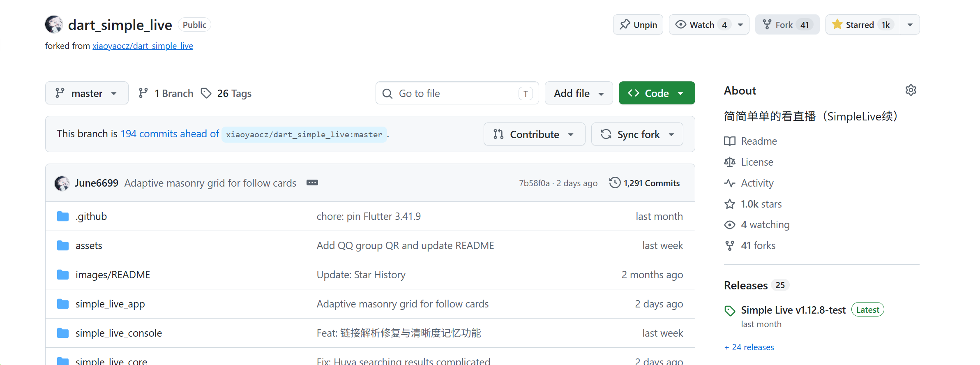
Task: Focus the Go to file search field
Action: tap(457, 93)
